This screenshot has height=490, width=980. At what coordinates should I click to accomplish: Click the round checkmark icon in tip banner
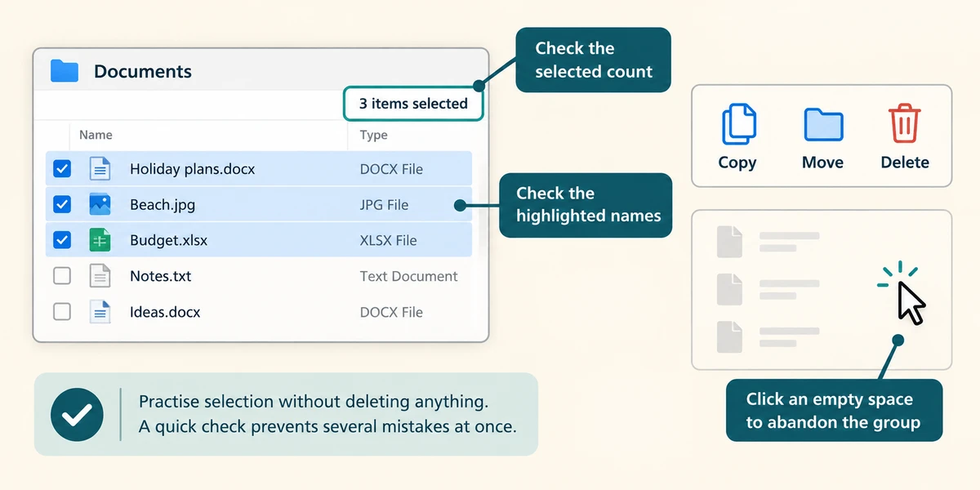click(77, 414)
